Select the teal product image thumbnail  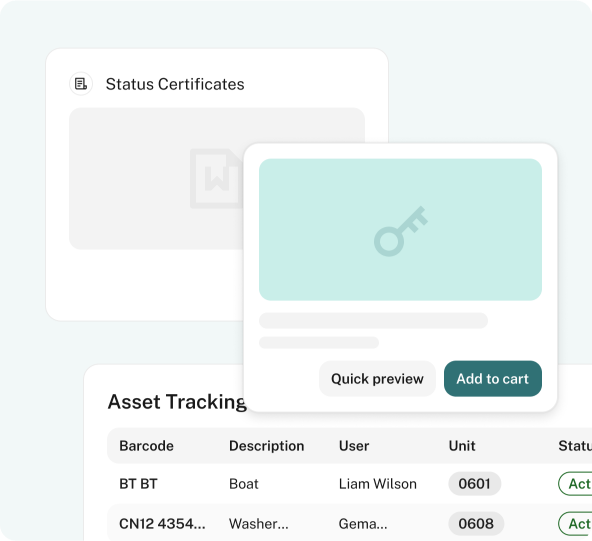[x=400, y=230]
